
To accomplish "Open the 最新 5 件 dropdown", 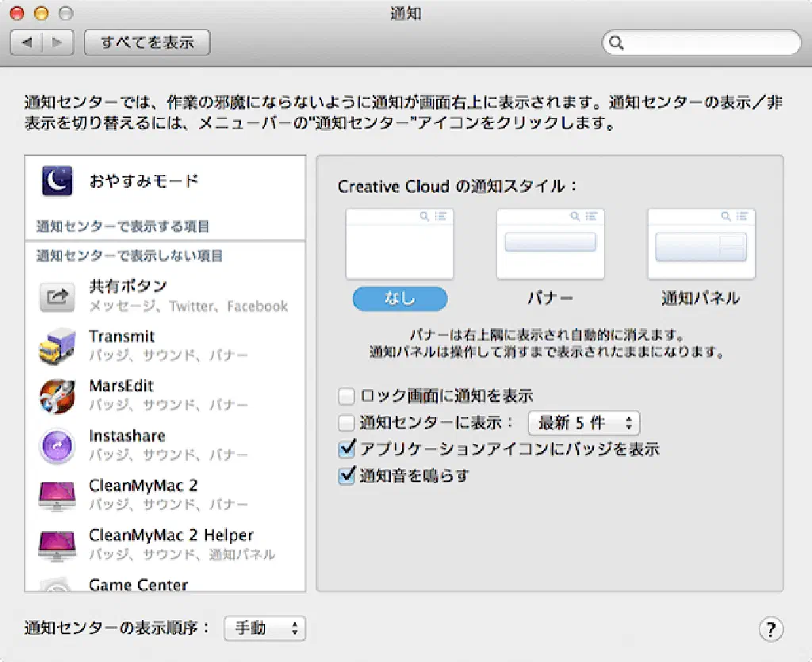I will tap(584, 423).
